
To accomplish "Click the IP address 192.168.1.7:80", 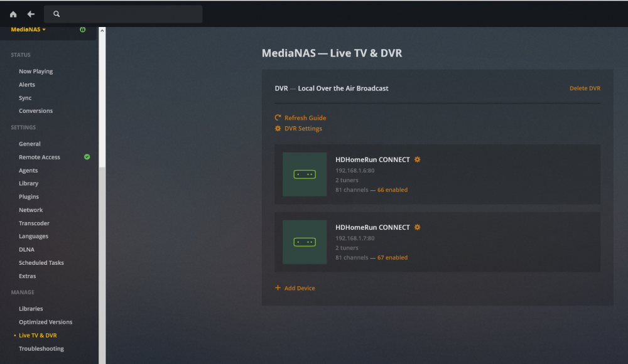I will [x=355, y=238].
